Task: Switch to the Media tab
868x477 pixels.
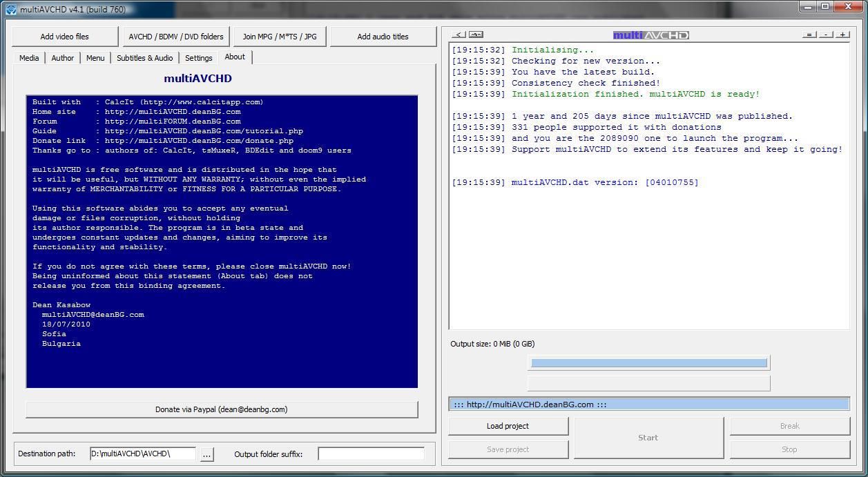Action: pyautogui.click(x=29, y=58)
